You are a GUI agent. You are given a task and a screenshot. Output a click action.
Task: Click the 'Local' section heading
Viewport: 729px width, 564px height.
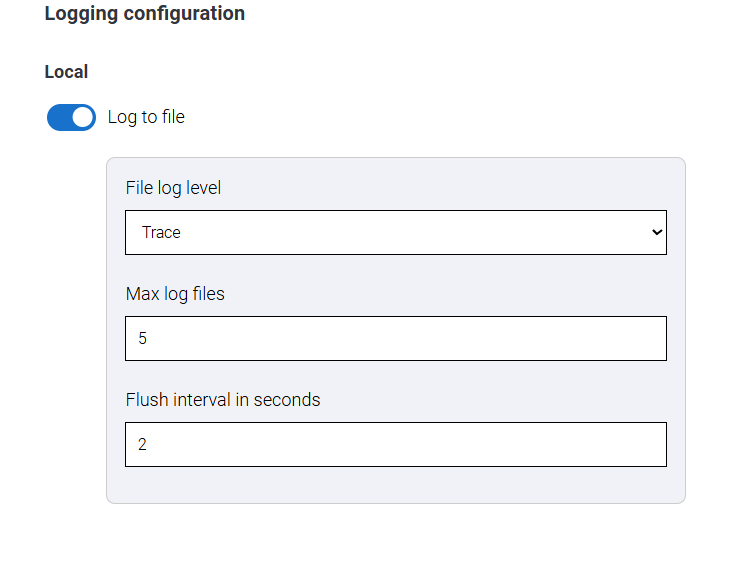click(x=66, y=72)
